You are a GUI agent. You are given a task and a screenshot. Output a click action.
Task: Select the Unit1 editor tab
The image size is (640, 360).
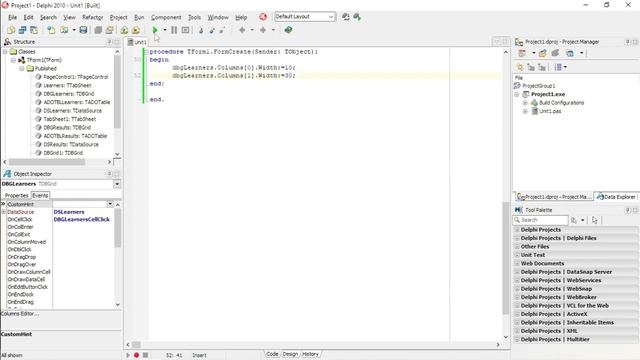click(137, 42)
